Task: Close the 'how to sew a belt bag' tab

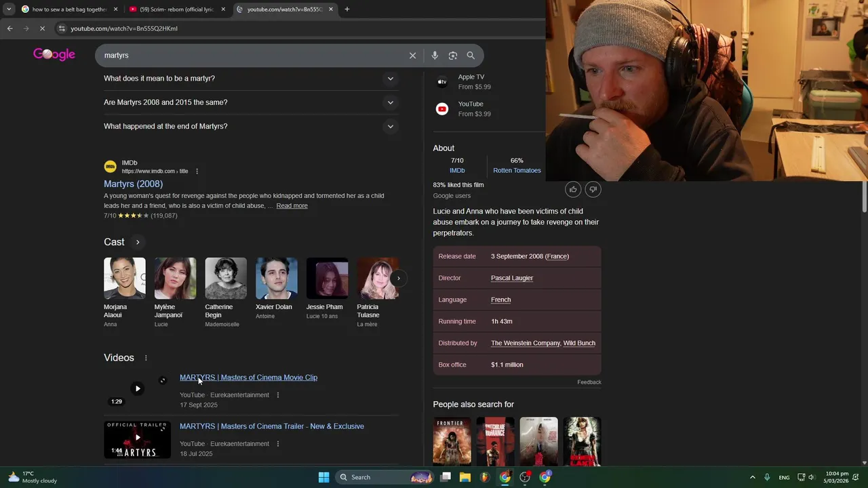Action: point(115,9)
